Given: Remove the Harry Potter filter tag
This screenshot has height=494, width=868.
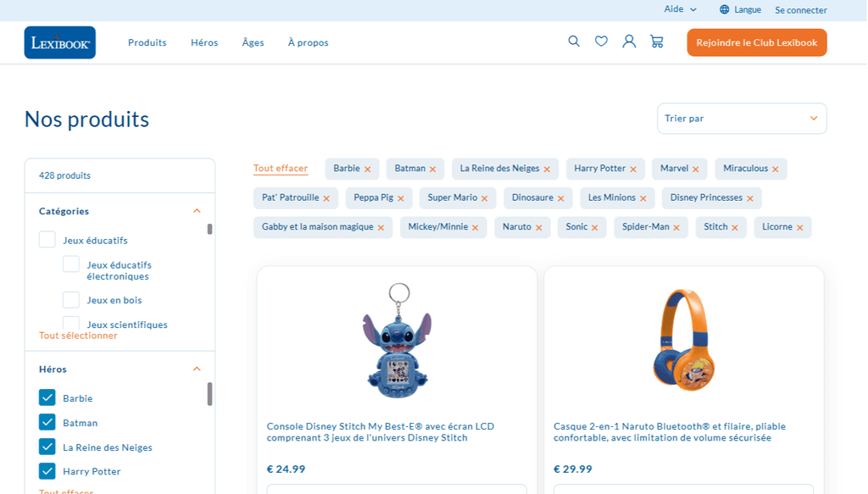Looking at the screenshot, I should click(x=633, y=169).
